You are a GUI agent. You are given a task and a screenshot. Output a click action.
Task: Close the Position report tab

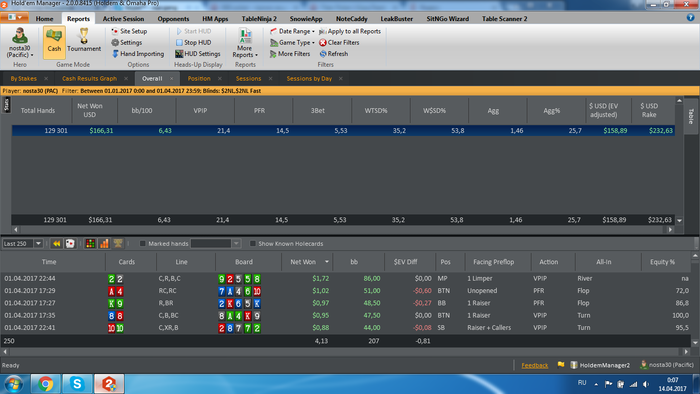coord(220,79)
